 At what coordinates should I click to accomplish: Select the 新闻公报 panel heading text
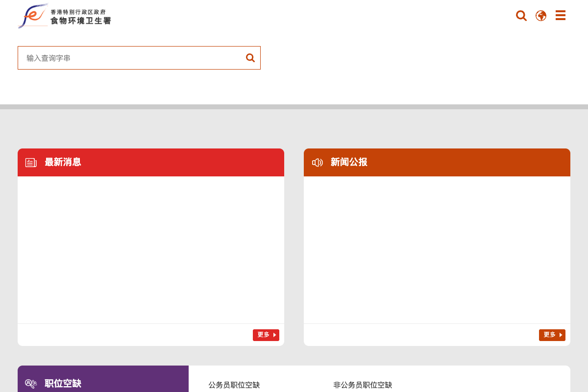[349, 162]
